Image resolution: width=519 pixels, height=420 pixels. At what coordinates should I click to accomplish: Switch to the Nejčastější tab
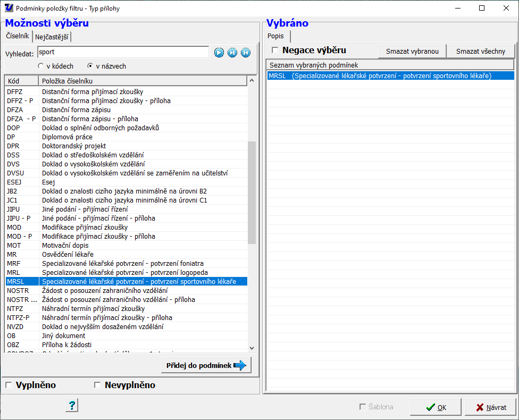(52, 37)
